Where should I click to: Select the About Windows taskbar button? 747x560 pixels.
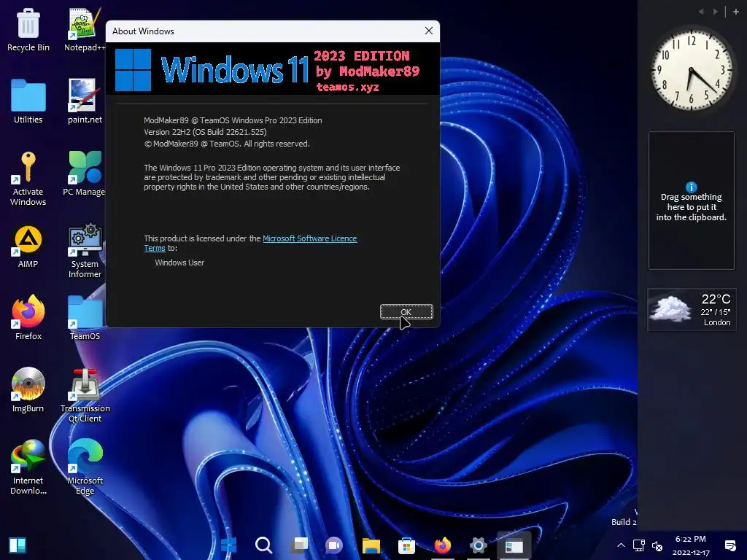514,545
